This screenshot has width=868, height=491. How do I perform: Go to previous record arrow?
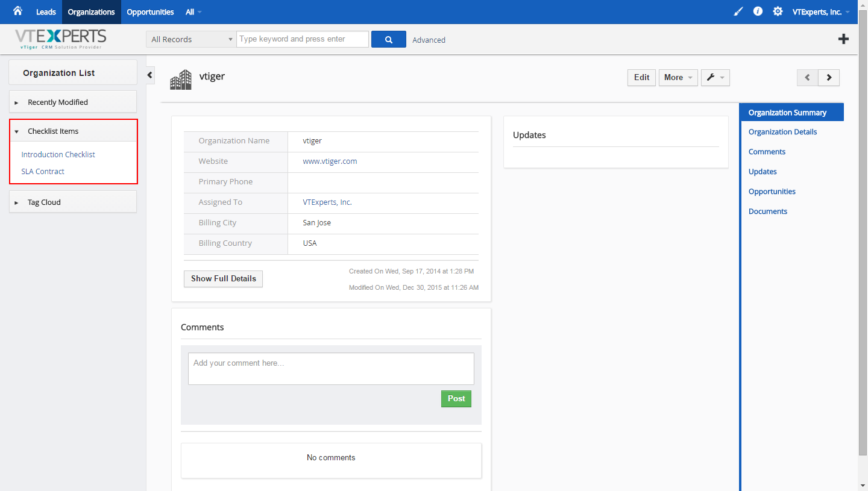click(808, 77)
